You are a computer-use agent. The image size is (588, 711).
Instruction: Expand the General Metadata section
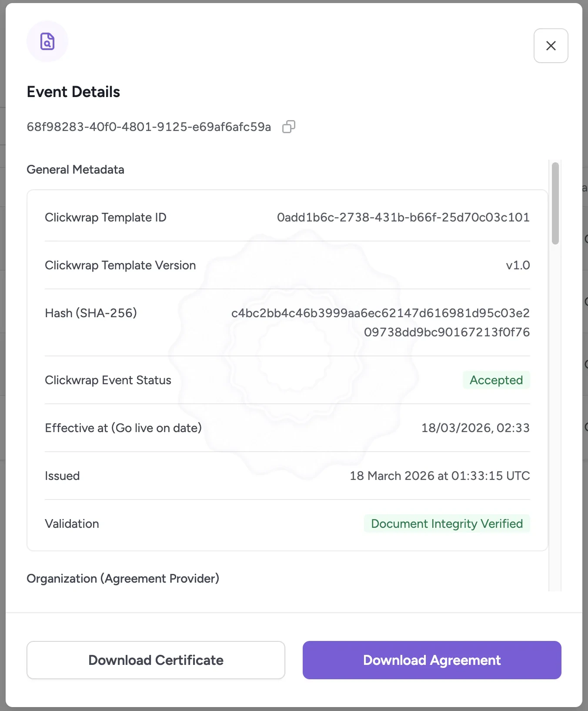[76, 169]
